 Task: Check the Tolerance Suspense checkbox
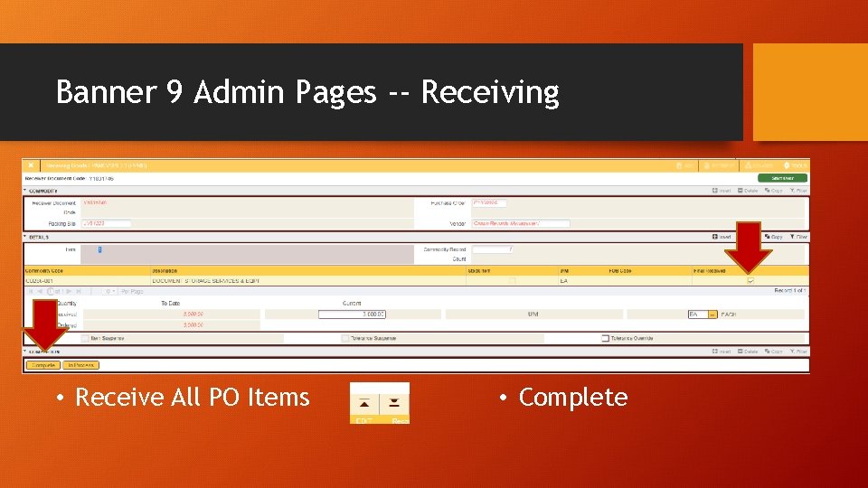click(344, 338)
